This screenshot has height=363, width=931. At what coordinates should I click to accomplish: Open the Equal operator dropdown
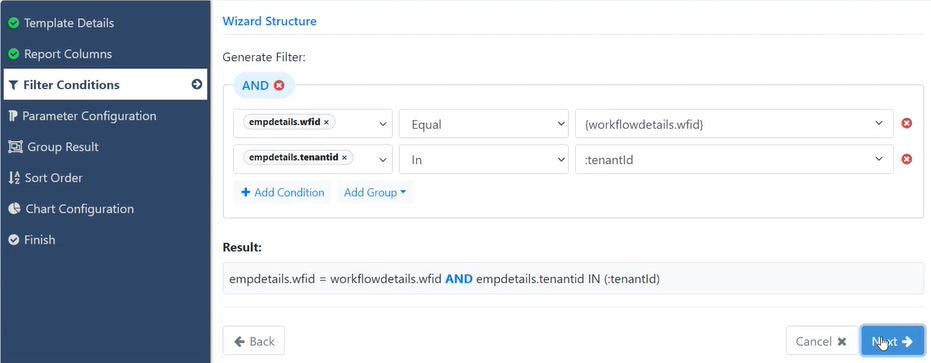point(483,124)
